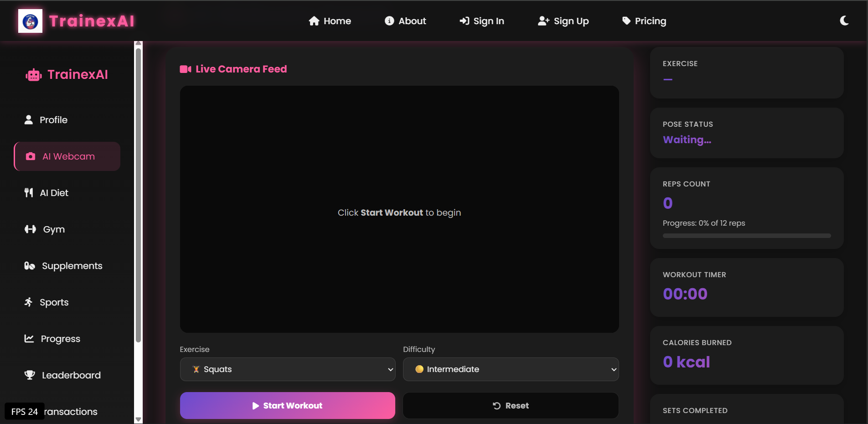
Task: Click the Progress chart icon
Action: coord(29,339)
